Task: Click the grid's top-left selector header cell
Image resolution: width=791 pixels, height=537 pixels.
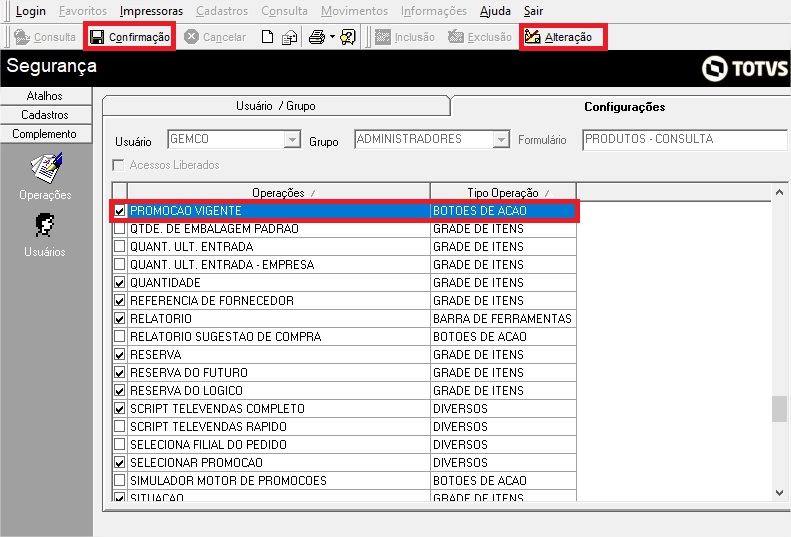Action: pyautogui.click(x=120, y=192)
